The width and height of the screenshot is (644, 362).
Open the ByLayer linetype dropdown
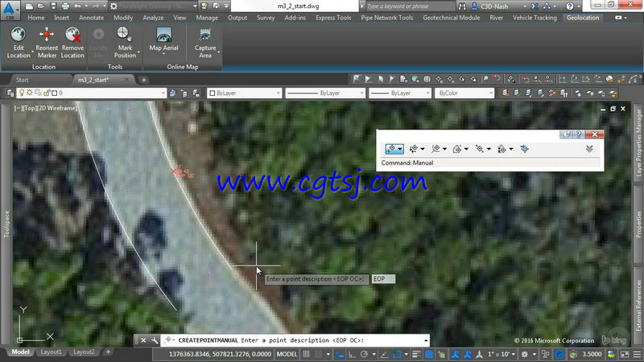pos(325,93)
